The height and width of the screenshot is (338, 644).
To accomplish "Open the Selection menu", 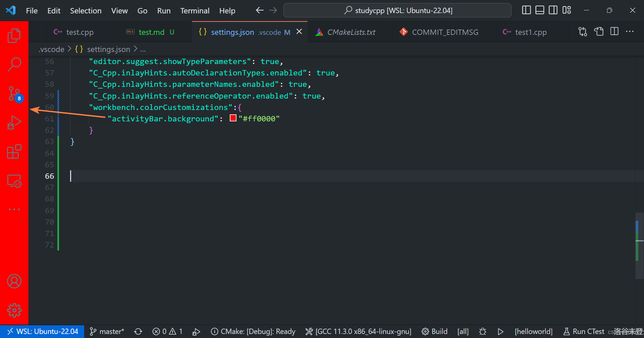I will coord(86,11).
